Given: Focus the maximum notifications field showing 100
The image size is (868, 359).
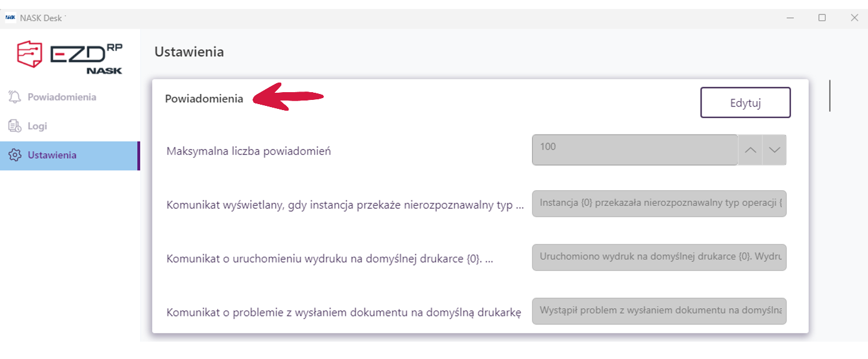Looking at the screenshot, I should point(635,150).
